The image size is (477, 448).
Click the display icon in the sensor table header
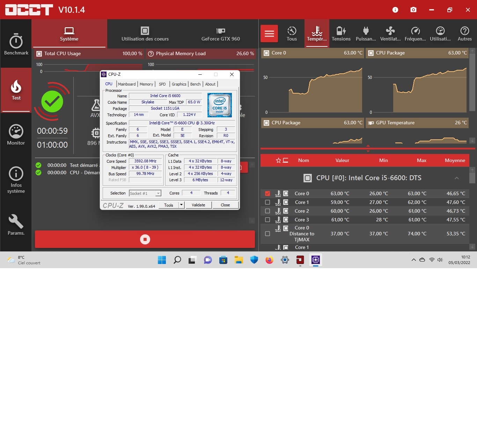[286, 160]
